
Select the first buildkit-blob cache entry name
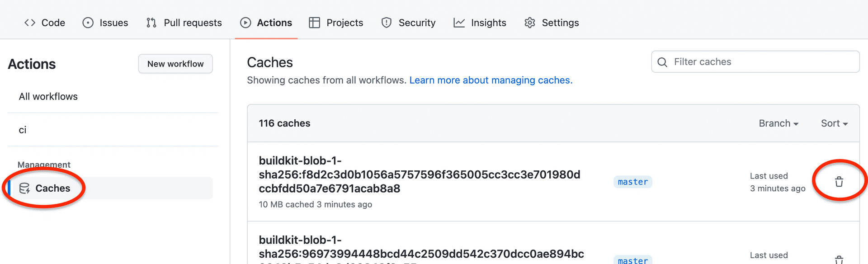click(x=419, y=174)
